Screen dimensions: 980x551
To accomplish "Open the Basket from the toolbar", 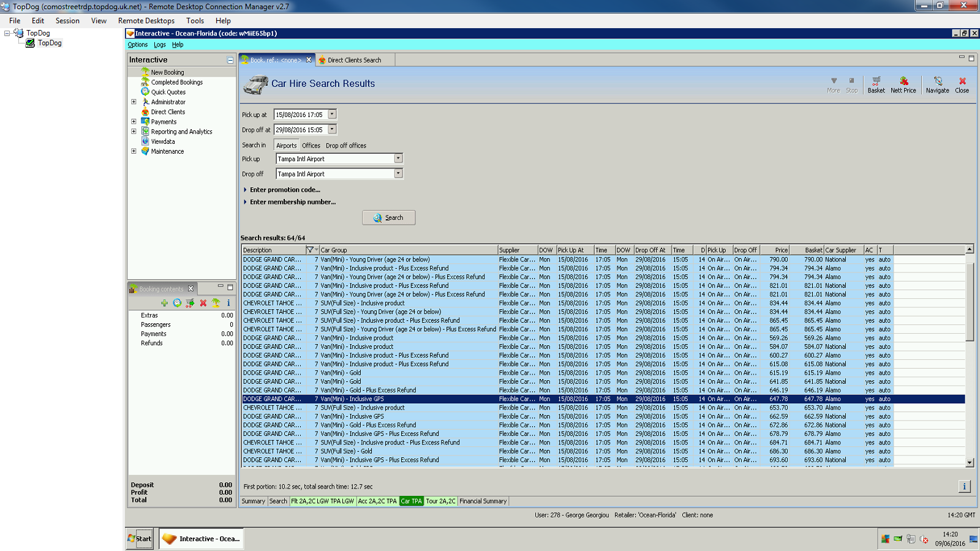I will [876, 84].
